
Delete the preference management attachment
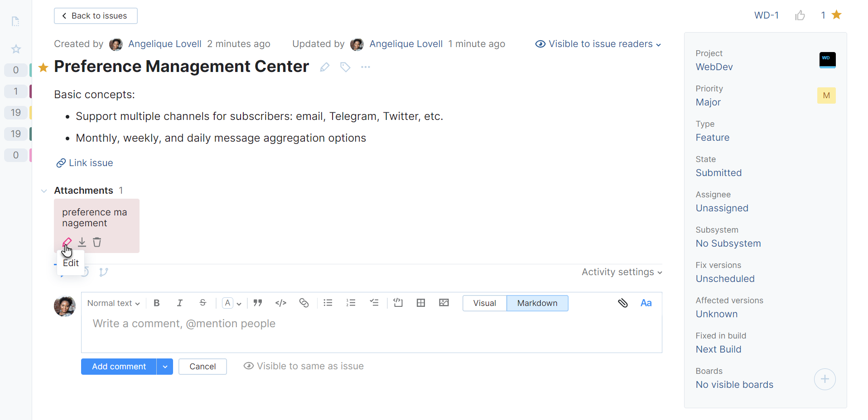coord(97,242)
